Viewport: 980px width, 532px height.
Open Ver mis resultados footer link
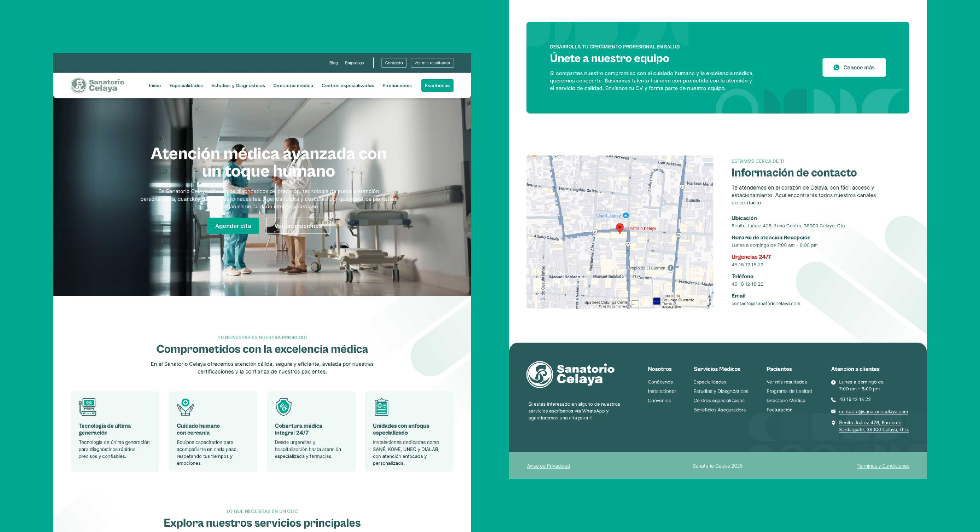[786, 382]
